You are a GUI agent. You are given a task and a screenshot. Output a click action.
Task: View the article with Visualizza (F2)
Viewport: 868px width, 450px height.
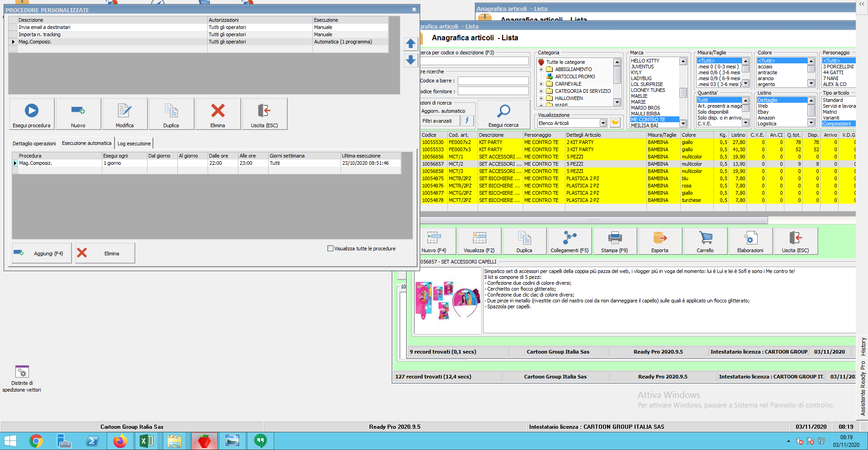(x=479, y=241)
